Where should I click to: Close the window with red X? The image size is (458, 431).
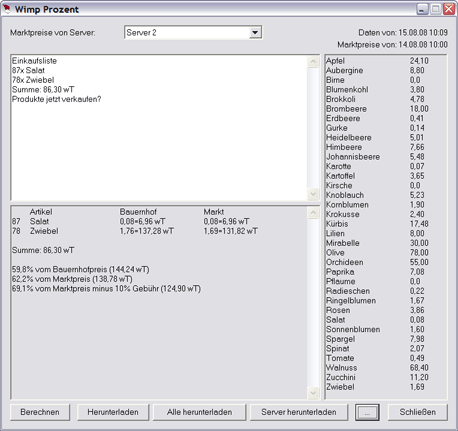[x=449, y=9]
